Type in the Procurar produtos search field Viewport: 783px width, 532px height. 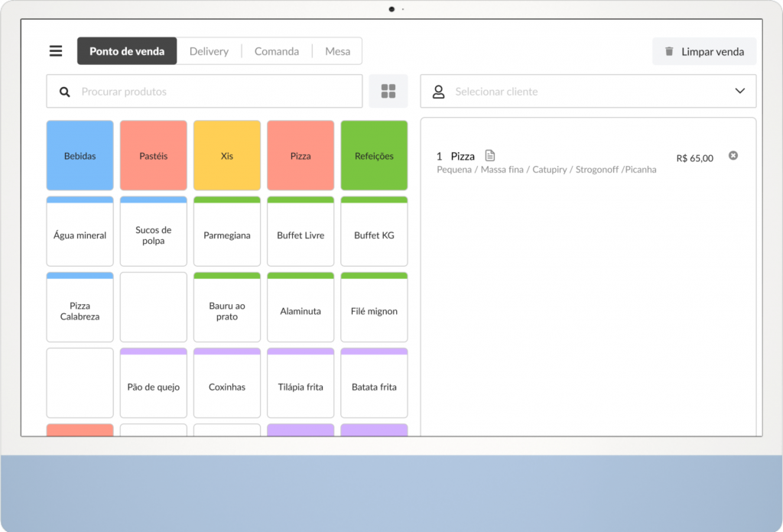214,92
